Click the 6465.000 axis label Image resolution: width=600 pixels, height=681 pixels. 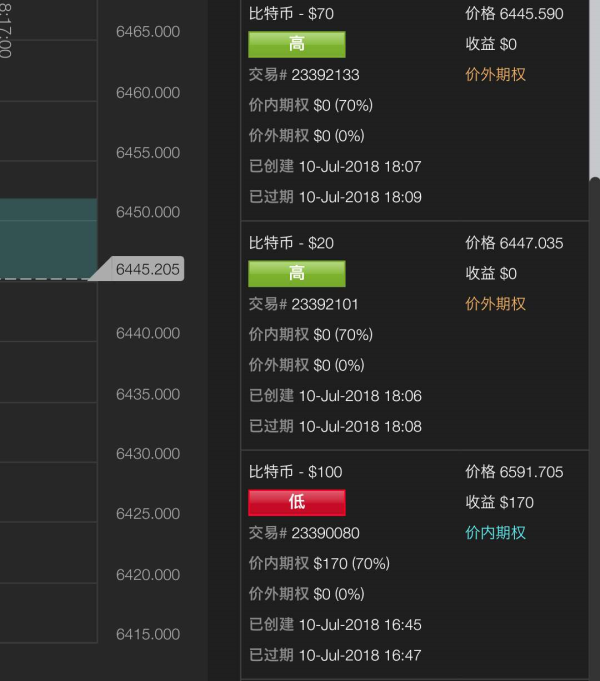(148, 32)
